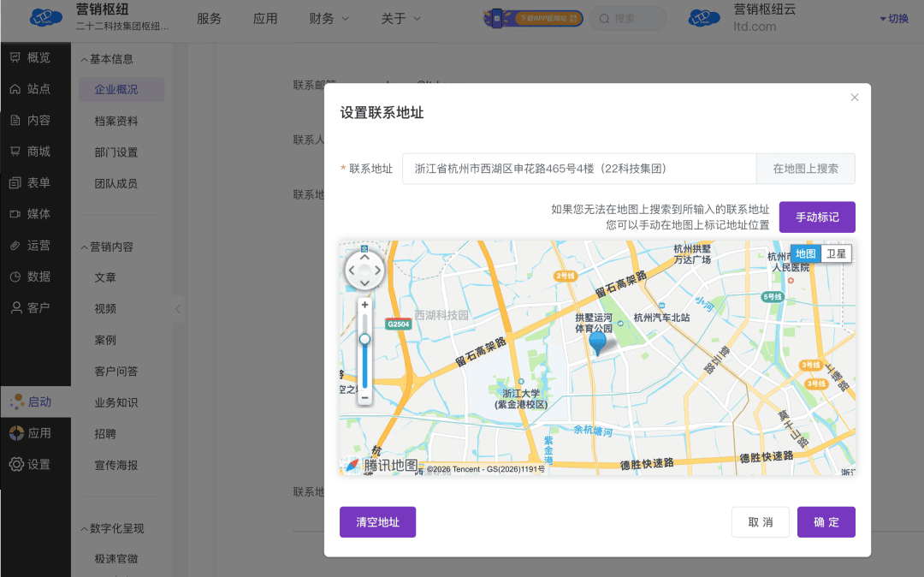This screenshot has width=924, height=577.
Task: Click the 手动标记 button
Action: [x=817, y=217]
